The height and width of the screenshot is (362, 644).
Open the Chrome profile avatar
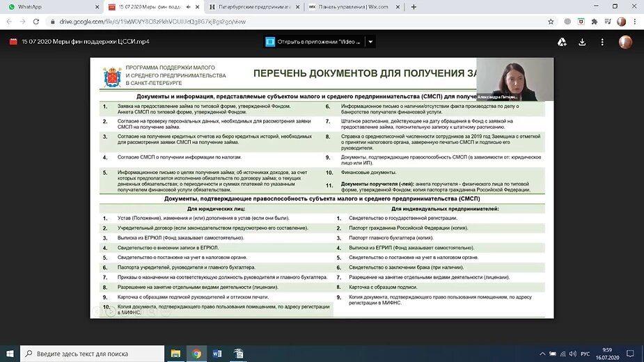[622, 22]
